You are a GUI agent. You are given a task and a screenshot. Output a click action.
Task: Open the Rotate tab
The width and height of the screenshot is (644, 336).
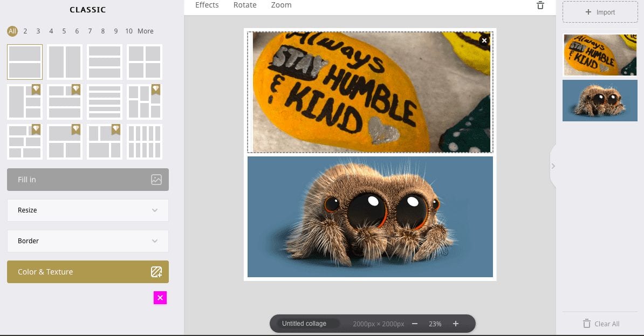pyautogui.click(x=245, y=5)
